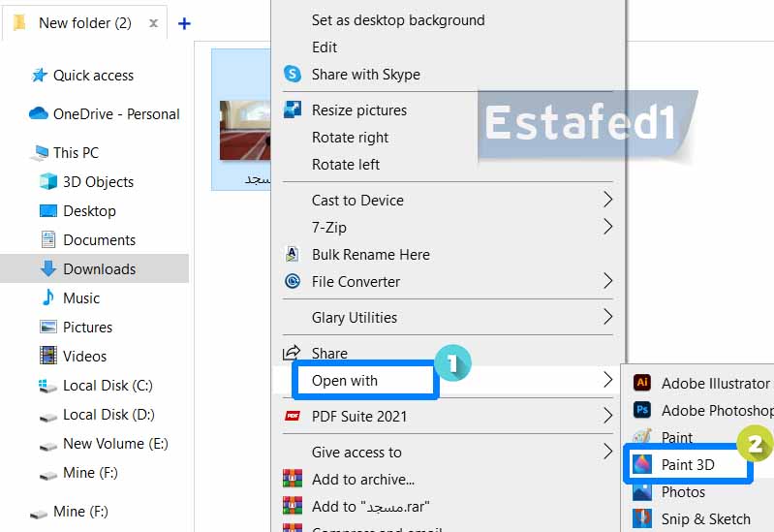Open Downloads folder in navigation pane

point(99,268)
